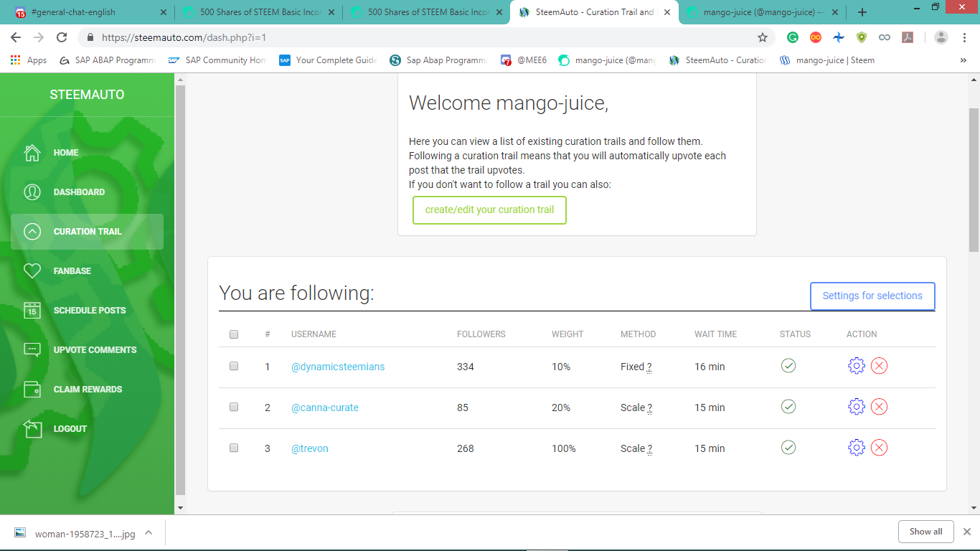Viewport: 980px width, 551px height.
Task: Click create/edit your curation trail button
Action: point(489,210)
